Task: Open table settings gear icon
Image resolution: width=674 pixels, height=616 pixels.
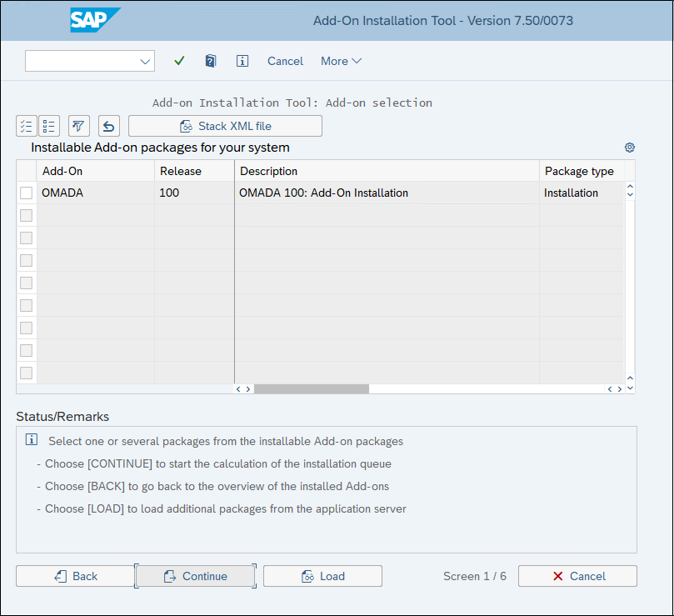Action: pos(630,148)
